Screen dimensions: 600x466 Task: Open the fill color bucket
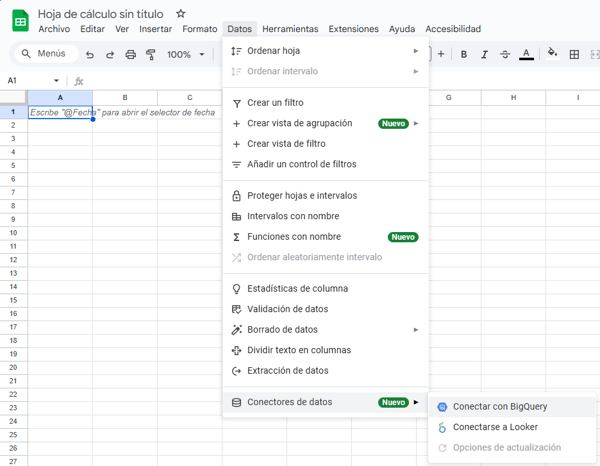point(552,54)
